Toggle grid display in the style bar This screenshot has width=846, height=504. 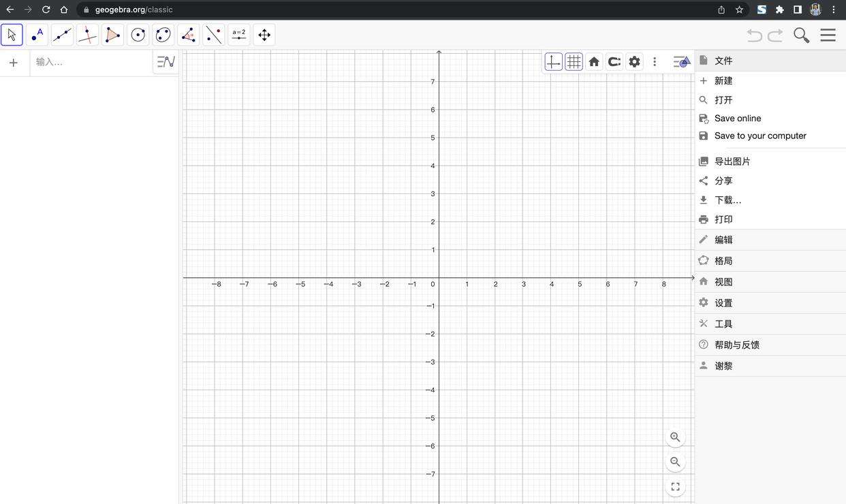574,62
